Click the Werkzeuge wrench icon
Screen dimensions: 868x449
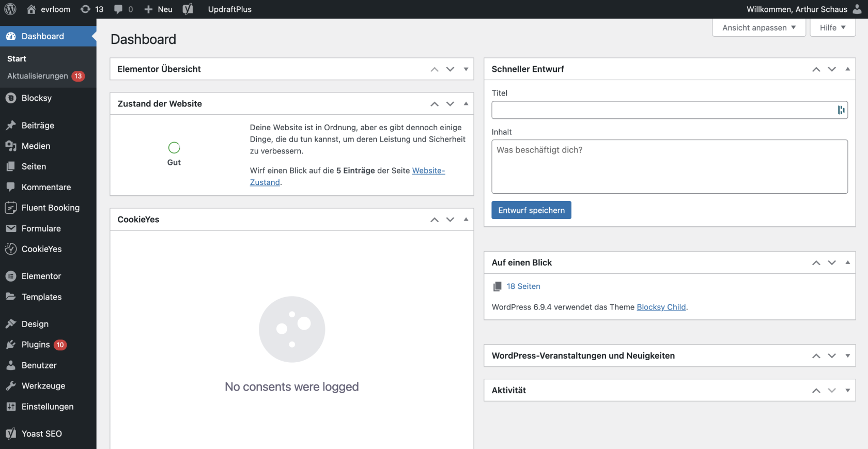point(11,386)
